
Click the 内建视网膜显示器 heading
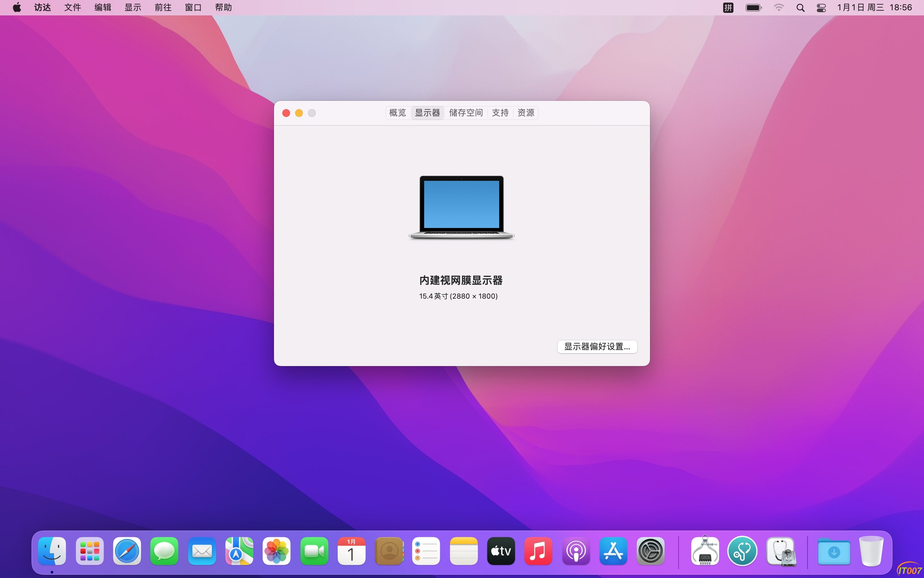[x=461, y=280]
